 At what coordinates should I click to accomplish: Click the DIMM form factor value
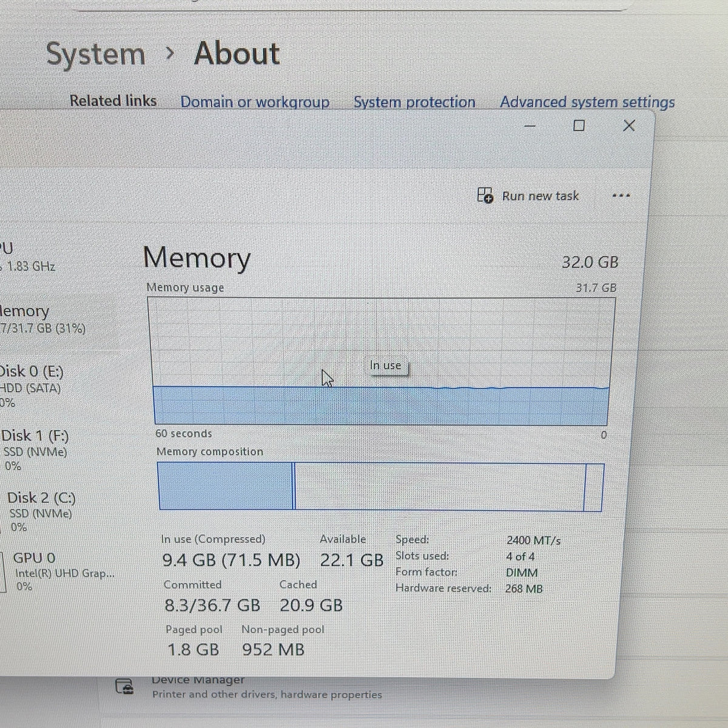click(522, 573)
